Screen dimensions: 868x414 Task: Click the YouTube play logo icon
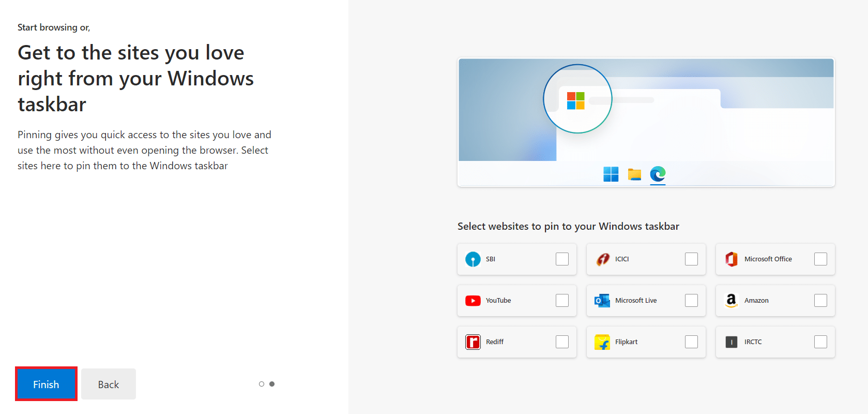pyautogui.click(x=473, y=301)
